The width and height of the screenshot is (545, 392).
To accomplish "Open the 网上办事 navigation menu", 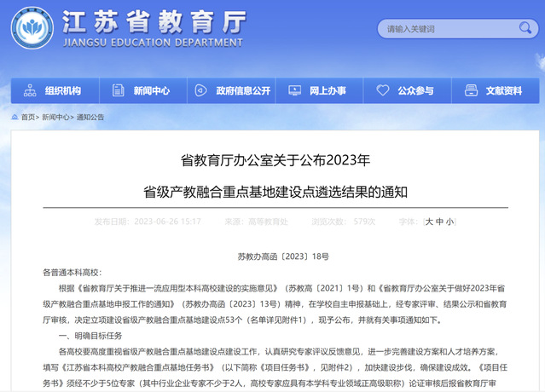I will 328,91.
